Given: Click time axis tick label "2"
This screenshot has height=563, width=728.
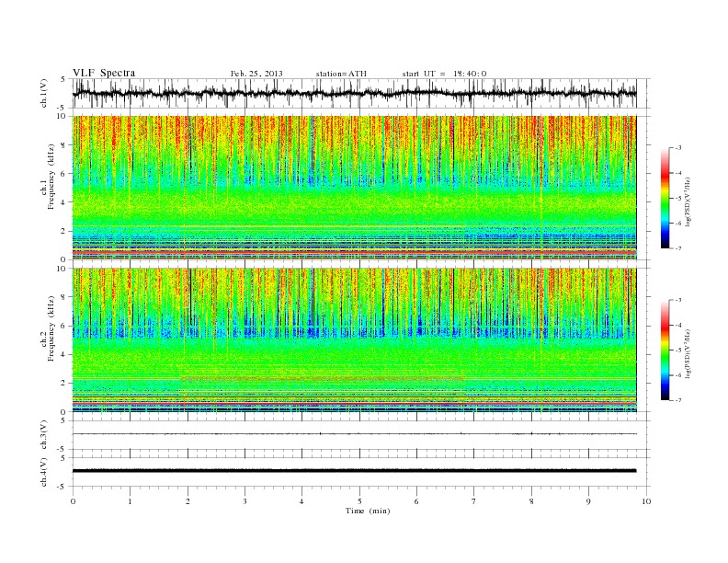Looking at the screenshot, I should tap(188, 501).
